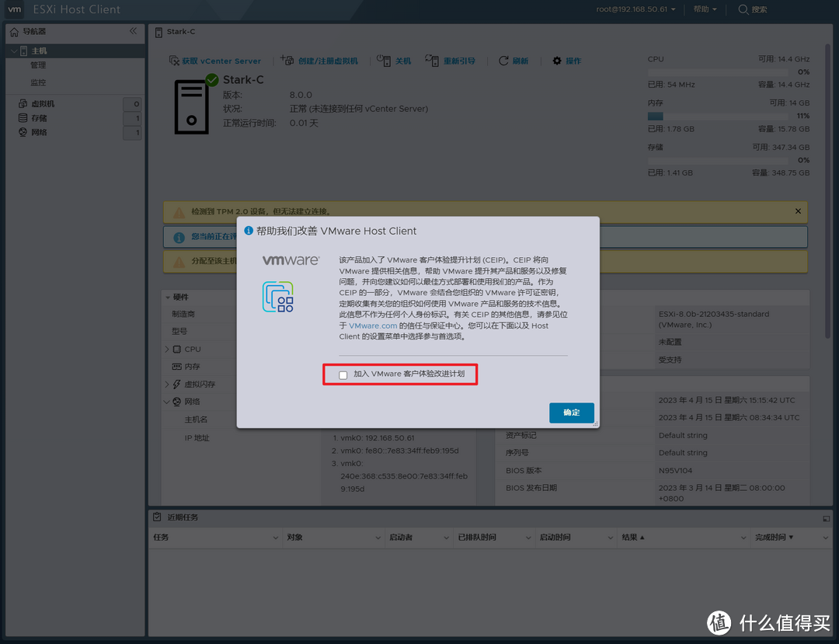Click the CPU usage bar
This screenshot has width=839, height=644.
(x=718, y=72)
